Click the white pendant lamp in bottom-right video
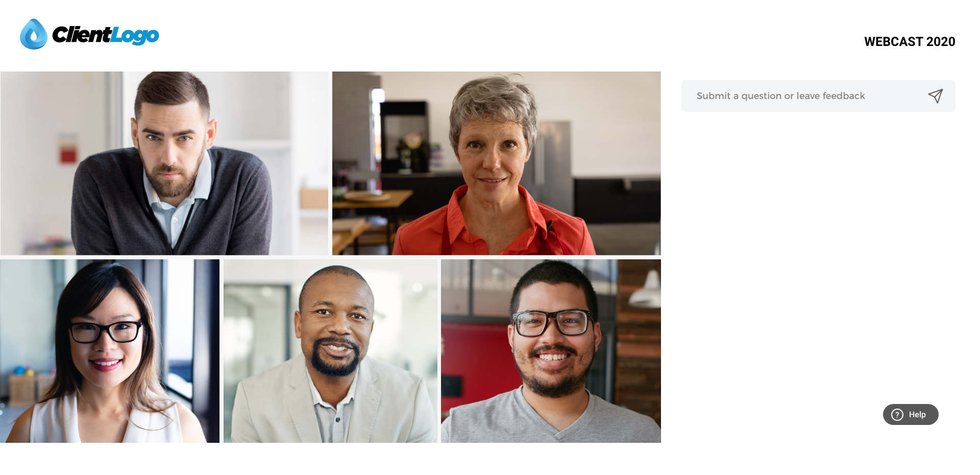The height and width of the screenshot is (475, 980). [x=647, y=290]
